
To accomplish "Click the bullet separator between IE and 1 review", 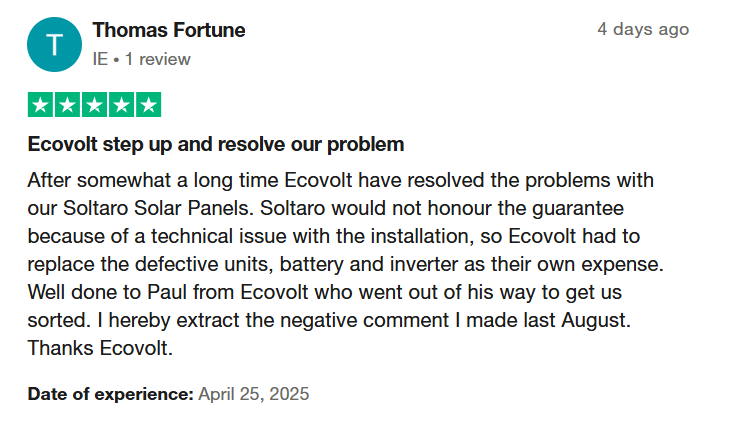I will click(116, 60).
